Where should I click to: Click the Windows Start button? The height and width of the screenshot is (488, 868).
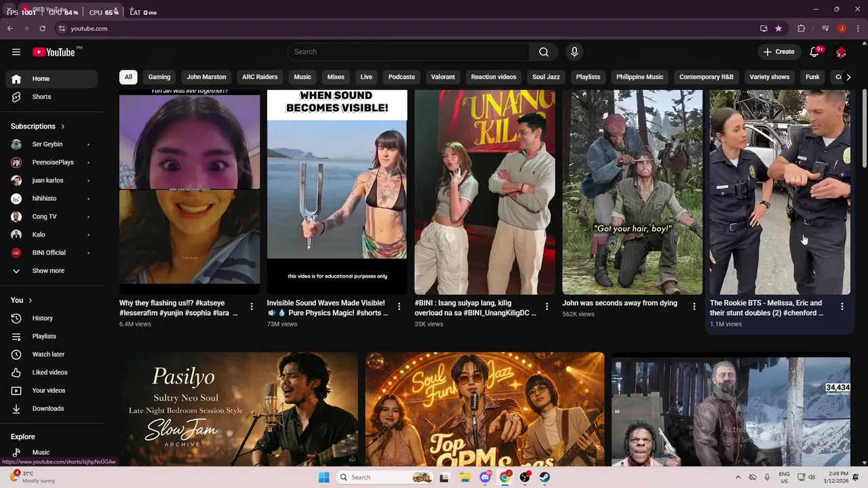(x=324, y=477)
